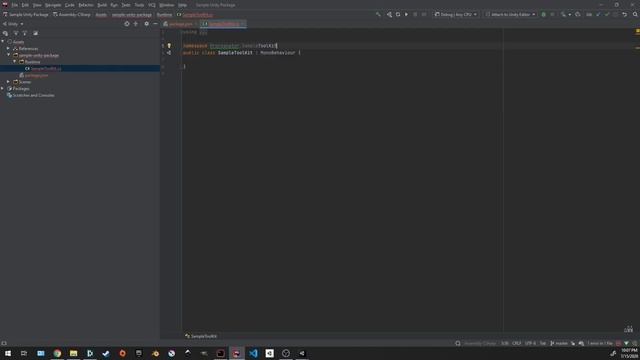Open the Unity view selector dropdown
Screen dimensions: 640x360
click(x=13, y=24)
